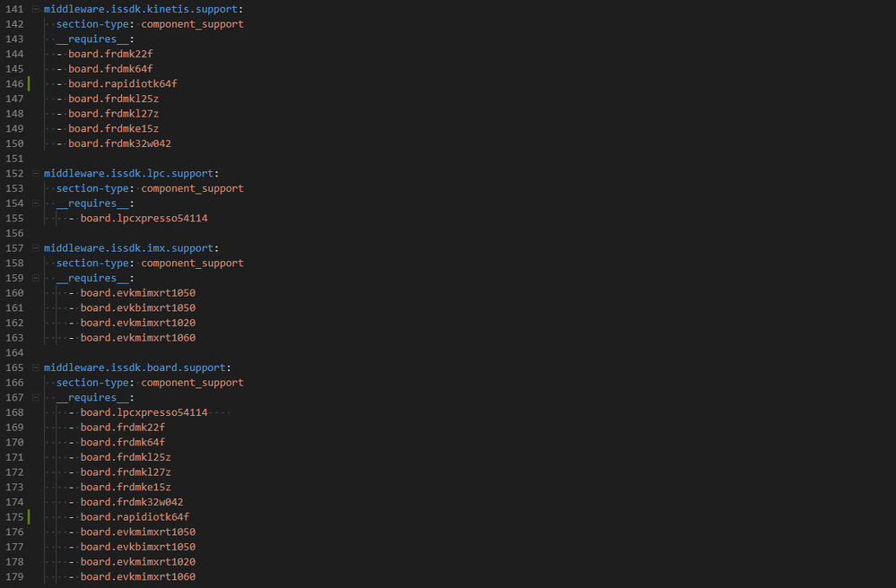Collapse the __requires__ fold on line 154
The height and width of the screenshot is (588, 896).
click(36, 203)
